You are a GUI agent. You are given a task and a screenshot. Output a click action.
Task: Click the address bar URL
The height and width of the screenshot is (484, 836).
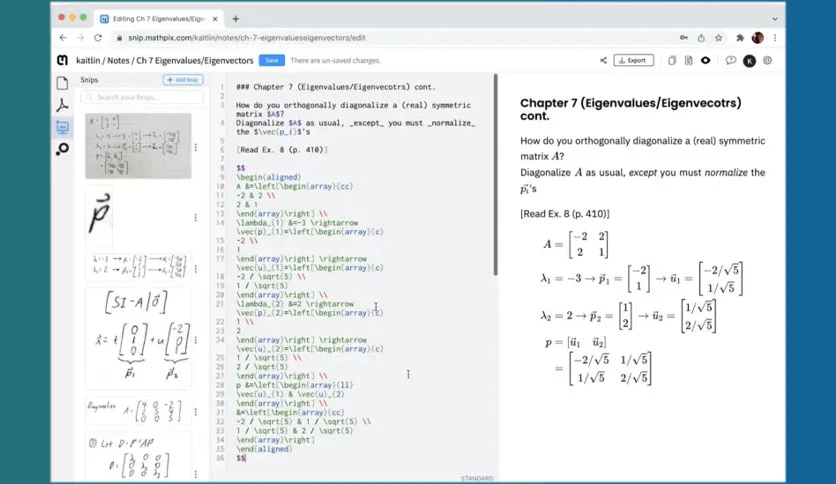(x=247, y=38)
